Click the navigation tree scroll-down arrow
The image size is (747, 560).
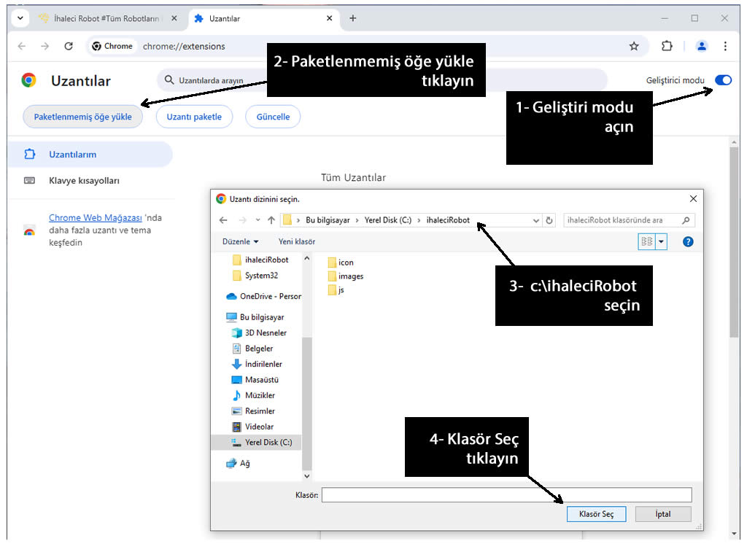coord(307,475)
